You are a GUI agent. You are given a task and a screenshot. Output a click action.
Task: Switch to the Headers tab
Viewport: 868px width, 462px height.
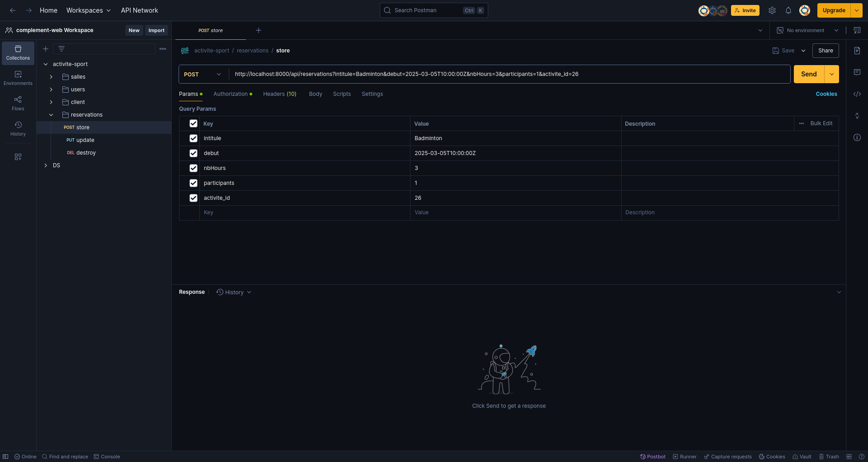click(x=279, y=94)
